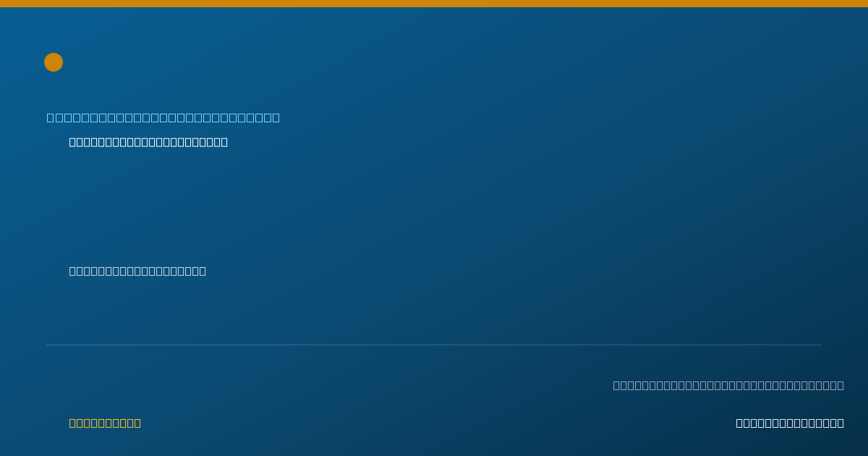Click the orange bar along the top edge

(434, 4)
